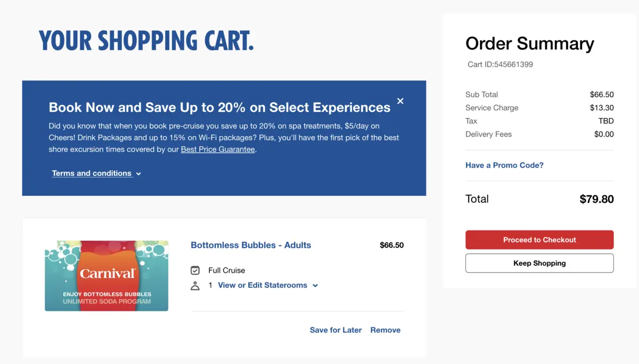The width and height of the screenshot is (639, 364).
Task: Dismiss the Book Now promotional banner
Action: point(400,101)
